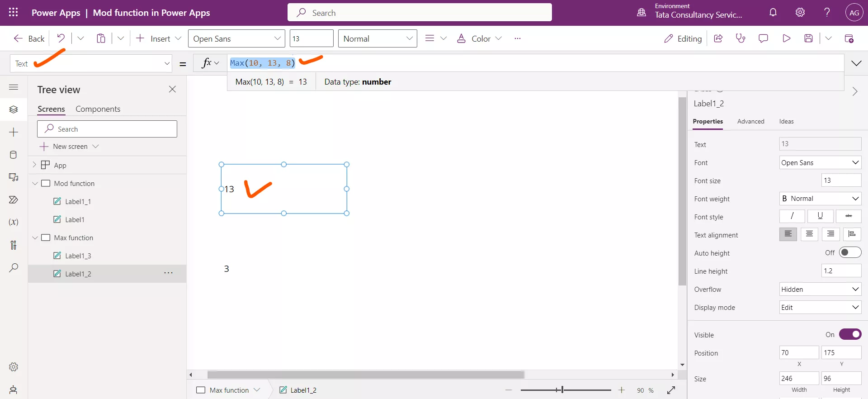Switch to the Components tab
Screen dimensions: 868x399
tap(98, 109)
